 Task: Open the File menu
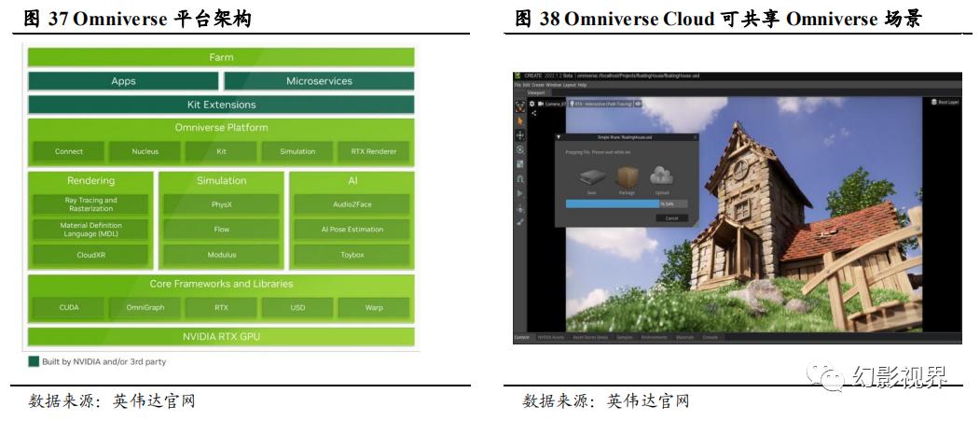pyautogui.click(x=517, y=85)
